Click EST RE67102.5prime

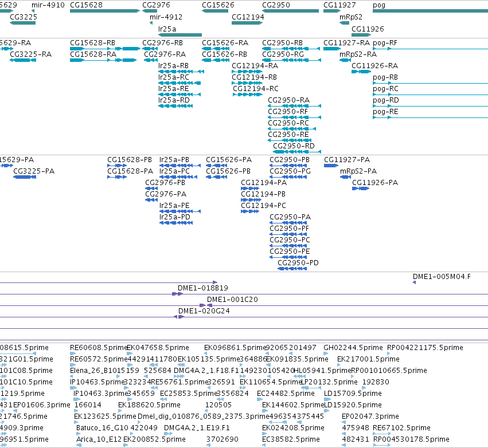pyautogui.click(x=401, y=428)
